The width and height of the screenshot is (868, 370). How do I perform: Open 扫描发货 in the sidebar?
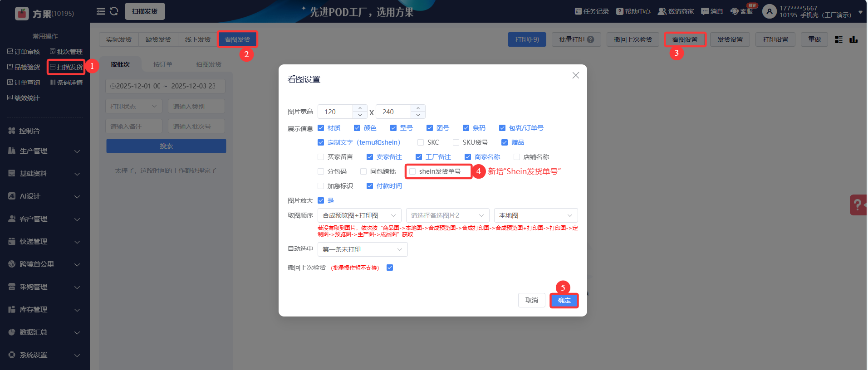(x=66, y=67)
